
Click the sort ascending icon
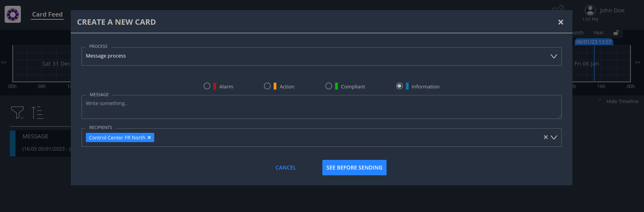[37, 112]
